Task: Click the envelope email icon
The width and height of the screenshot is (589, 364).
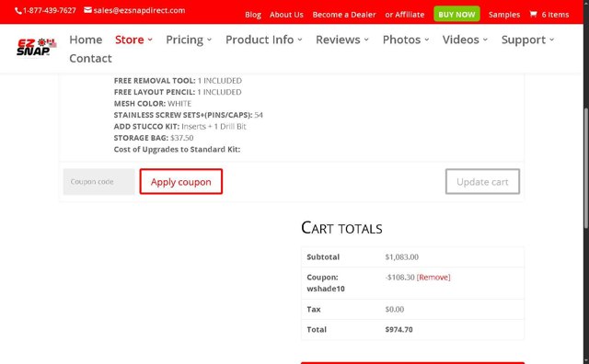Action: pyautogui.click(x=87, y=10)
